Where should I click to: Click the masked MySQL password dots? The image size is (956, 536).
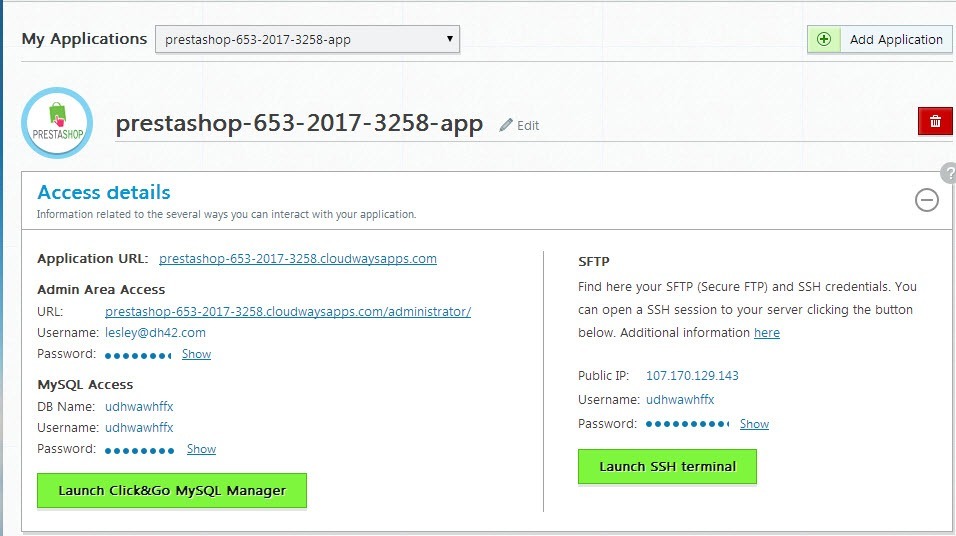(139, 451)
